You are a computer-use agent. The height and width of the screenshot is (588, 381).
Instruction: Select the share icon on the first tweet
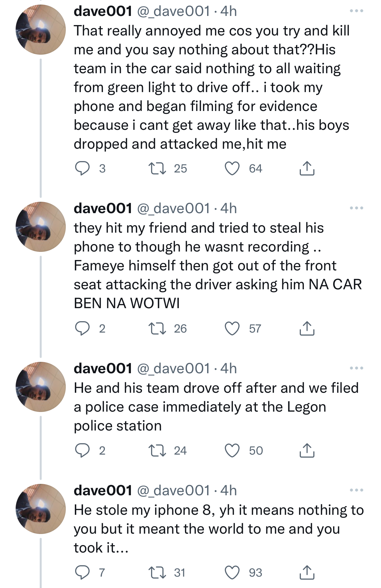point(306,168)
